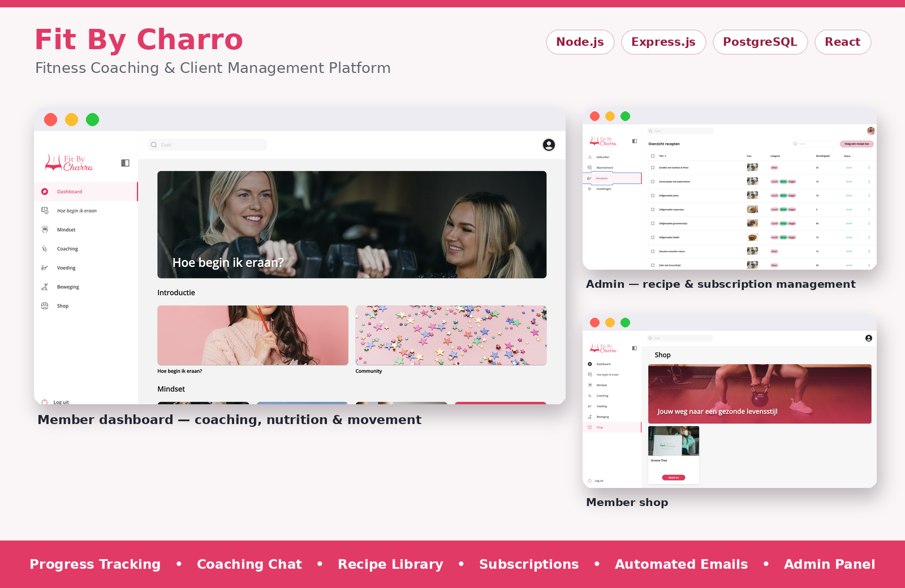Click the Log uit power icon in shop window
The width and height of the screenshot is (905, 588).
point(590,481)
